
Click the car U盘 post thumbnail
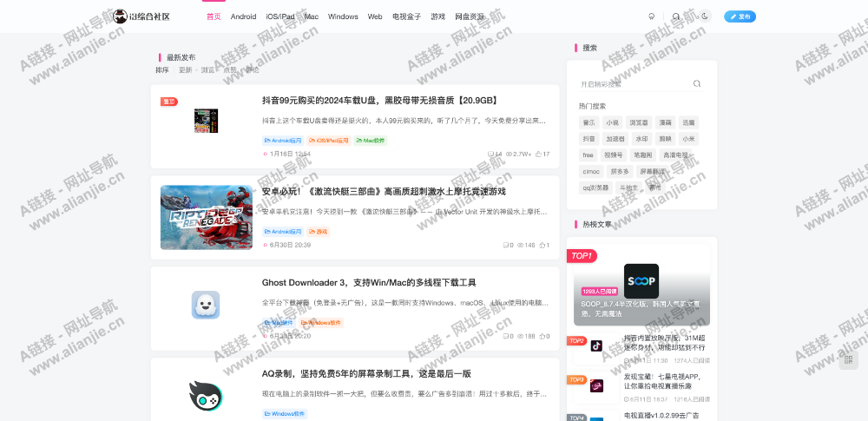click(206, 120)
